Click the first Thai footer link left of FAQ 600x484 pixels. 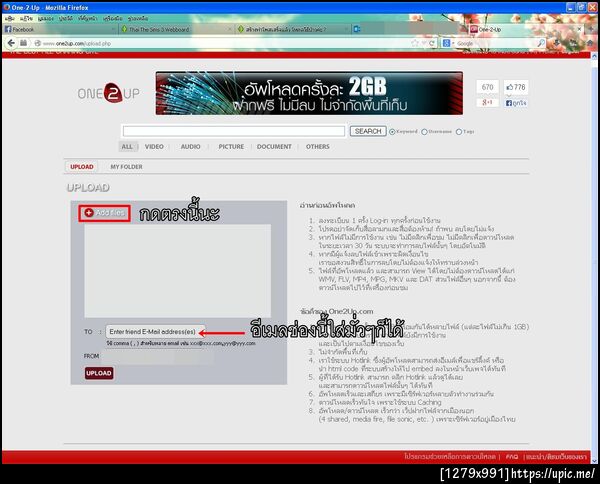(x=450, y=456)
